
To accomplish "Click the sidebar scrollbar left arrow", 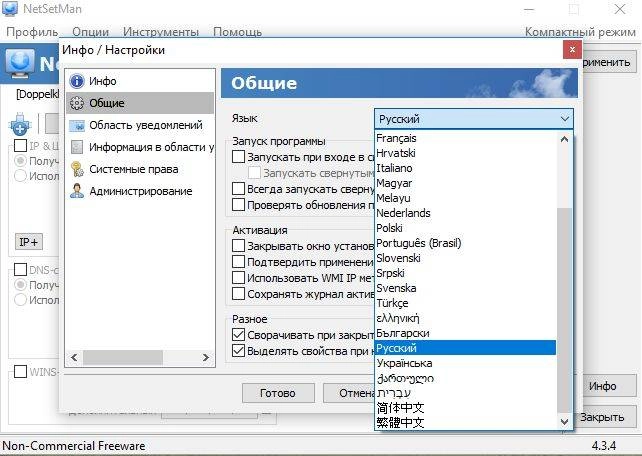I will pos(74,357).
